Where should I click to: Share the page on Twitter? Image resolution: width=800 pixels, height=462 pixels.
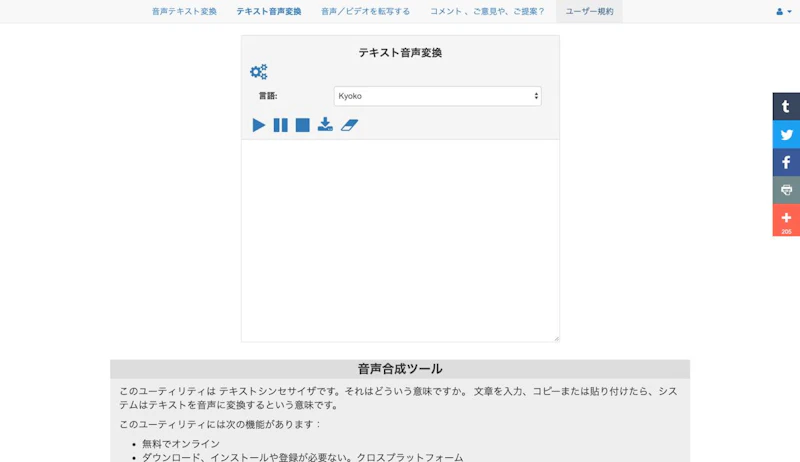click(786, 135)
